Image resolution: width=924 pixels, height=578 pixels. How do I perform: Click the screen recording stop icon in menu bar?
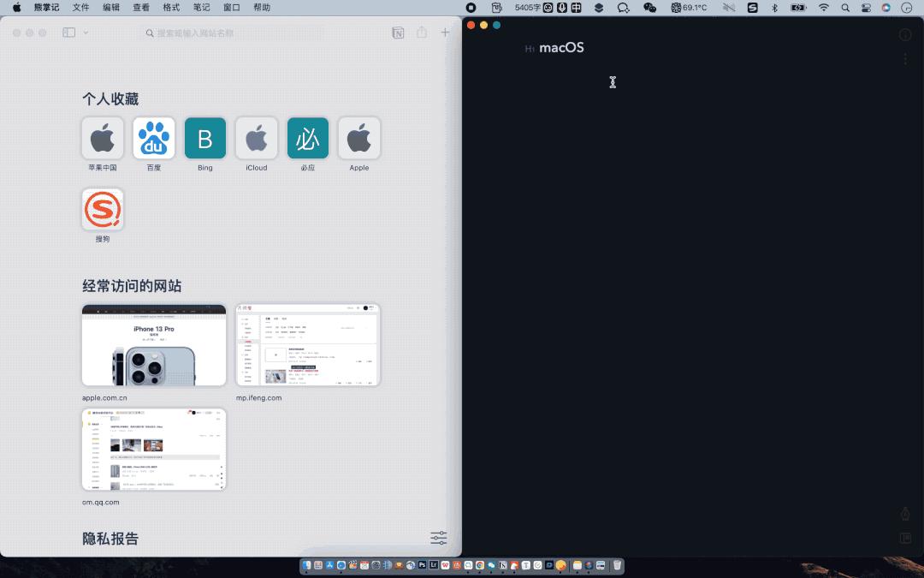coord(471,8)
